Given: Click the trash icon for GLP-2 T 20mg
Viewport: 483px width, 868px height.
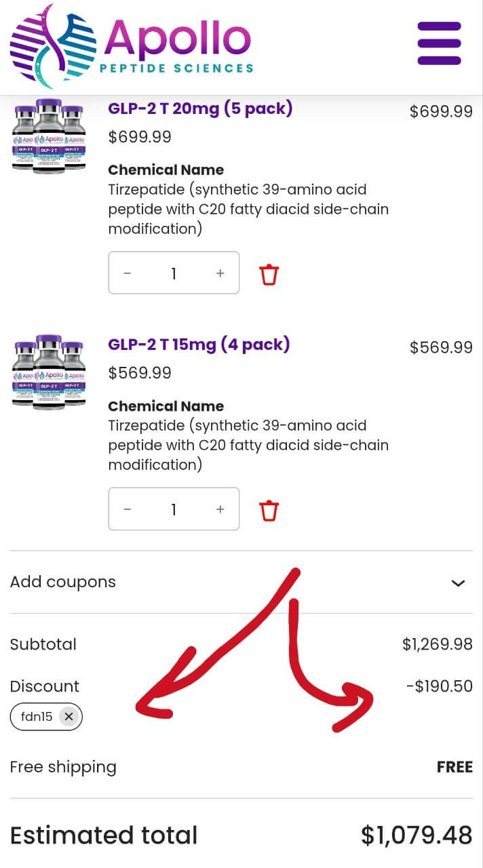Looking at the screenshot, I should tap(269, 273).
